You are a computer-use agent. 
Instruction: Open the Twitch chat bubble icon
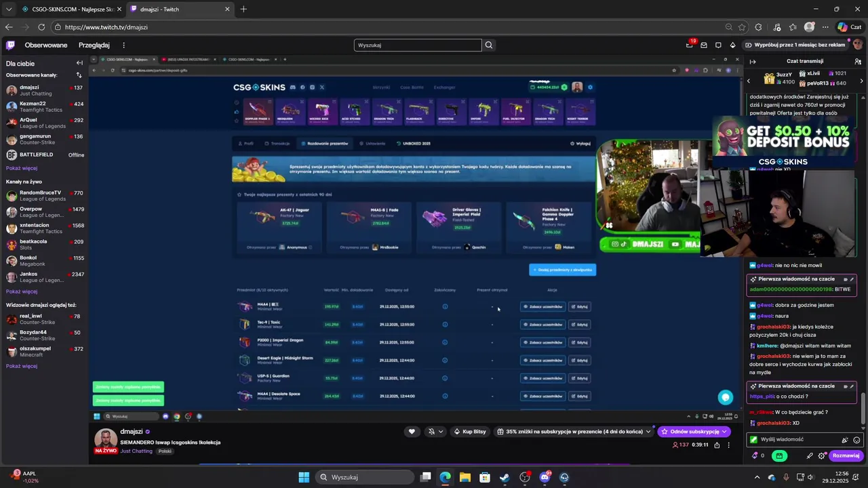(x=718, y=45)
